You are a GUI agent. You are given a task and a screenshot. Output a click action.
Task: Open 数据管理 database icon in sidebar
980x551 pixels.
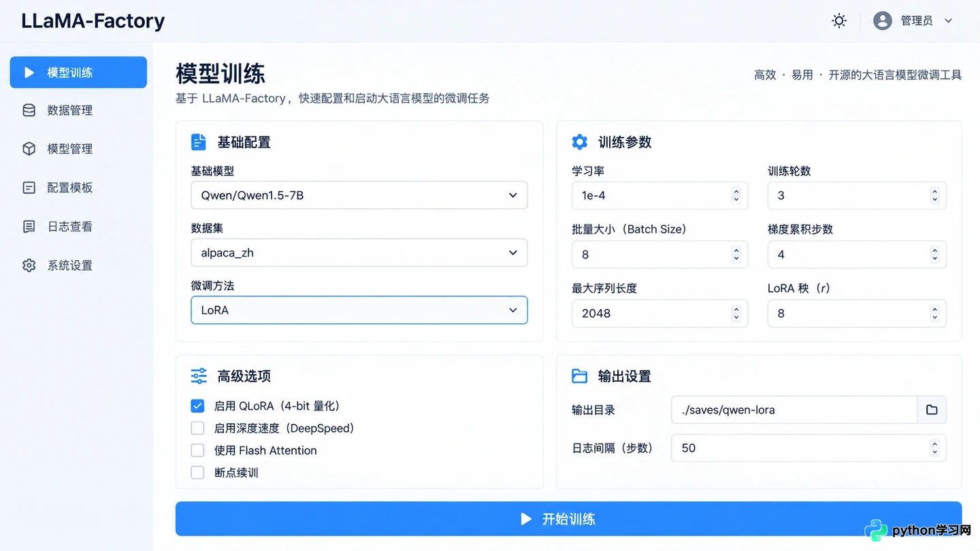click(29, 110)
